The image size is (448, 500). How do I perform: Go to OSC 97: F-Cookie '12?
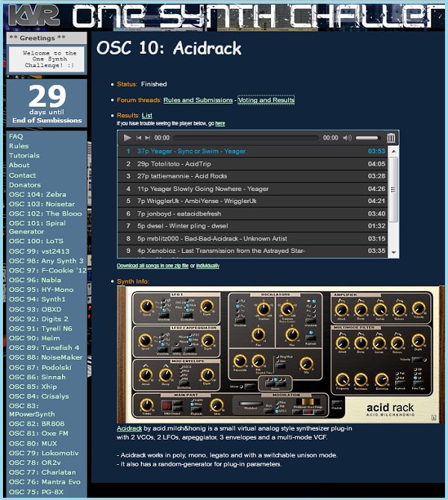(x=48, y=270)
